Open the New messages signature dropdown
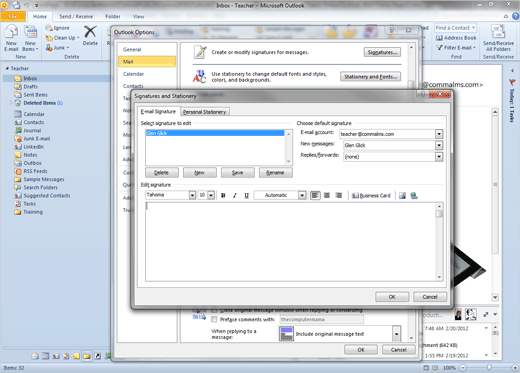This screenshot has width=520, height=373. pyautogui.click(x=439, y=145)
